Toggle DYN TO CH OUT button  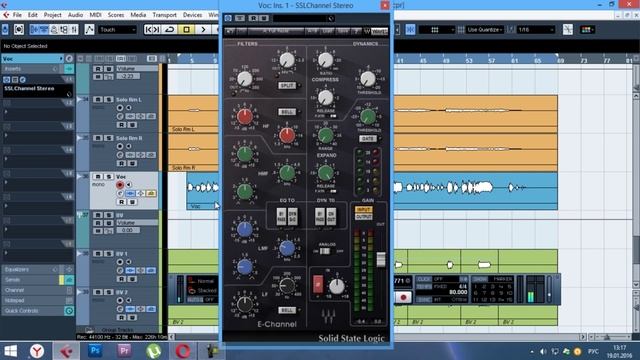point(331,216)
